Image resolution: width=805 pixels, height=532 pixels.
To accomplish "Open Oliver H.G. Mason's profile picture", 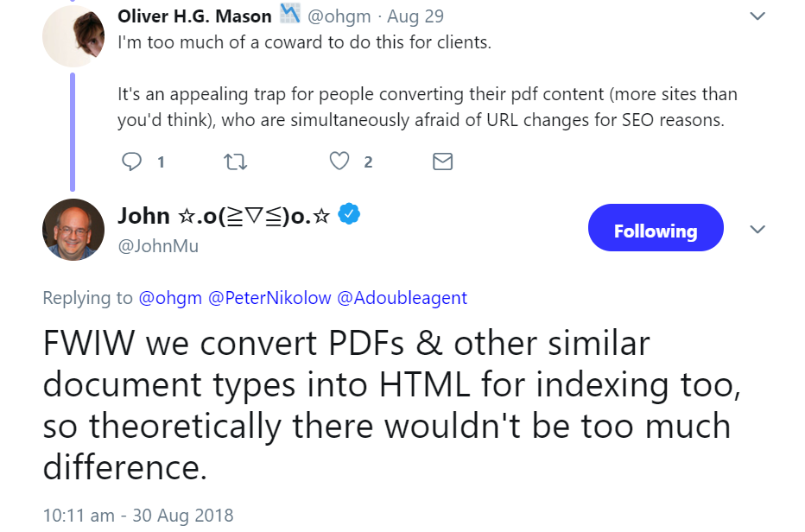I will (x=72, y=35).
